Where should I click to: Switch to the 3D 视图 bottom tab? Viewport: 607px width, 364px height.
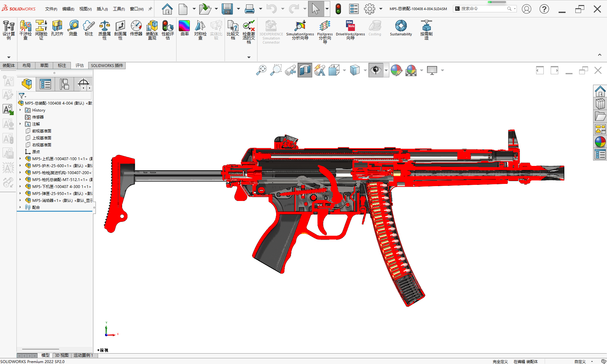[62, 355]
